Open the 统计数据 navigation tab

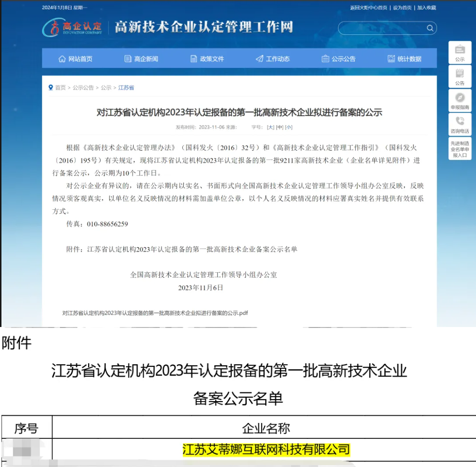(x=404, y=59)
